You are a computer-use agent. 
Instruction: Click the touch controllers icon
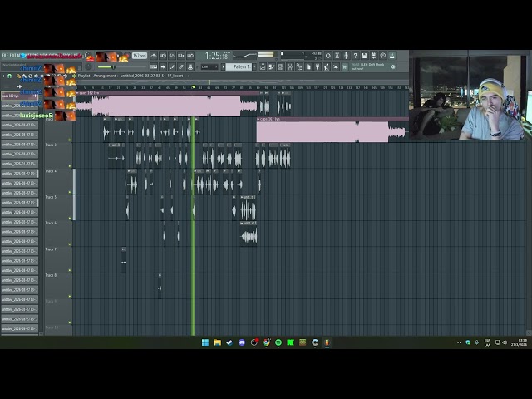click(x=336, y=66)
